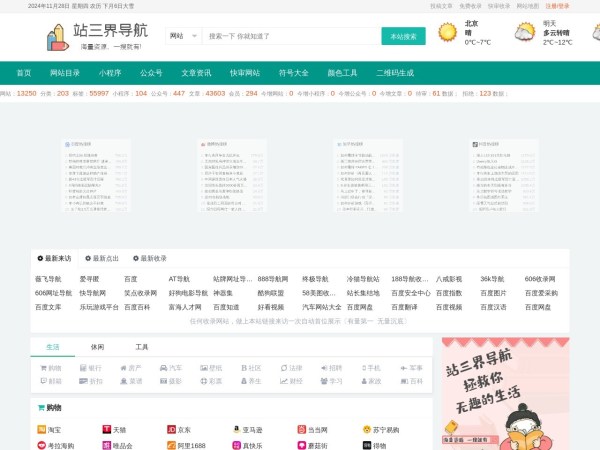Viewport: 600px width, 450px height.
Task: Open the Alibaba 1688 icon link
Action: click(171, 445)
